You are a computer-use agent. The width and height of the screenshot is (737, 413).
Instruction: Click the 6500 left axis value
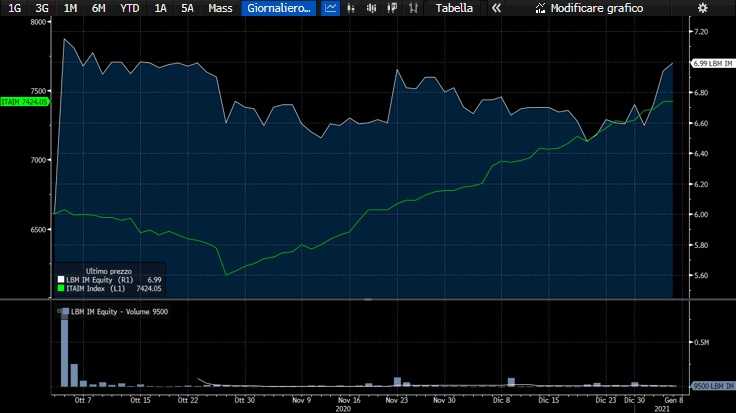pyautogui.click(x=38, y=229)
